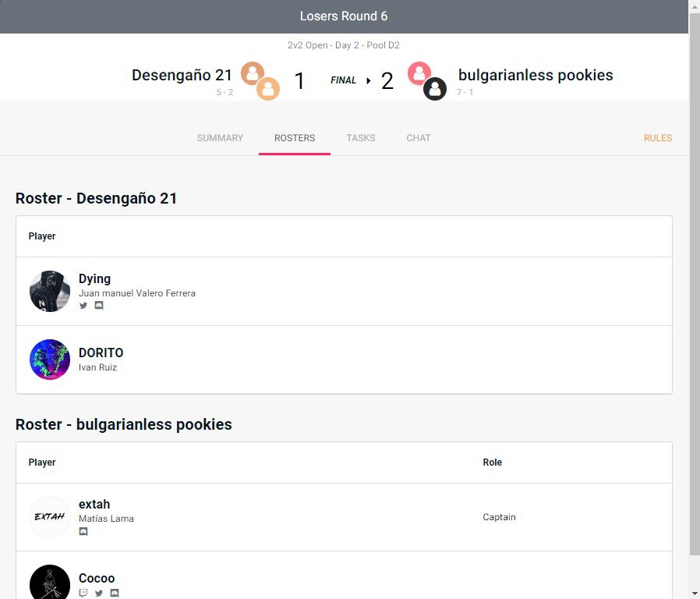Click the 'Matías Lama' text

pos(106,519)
